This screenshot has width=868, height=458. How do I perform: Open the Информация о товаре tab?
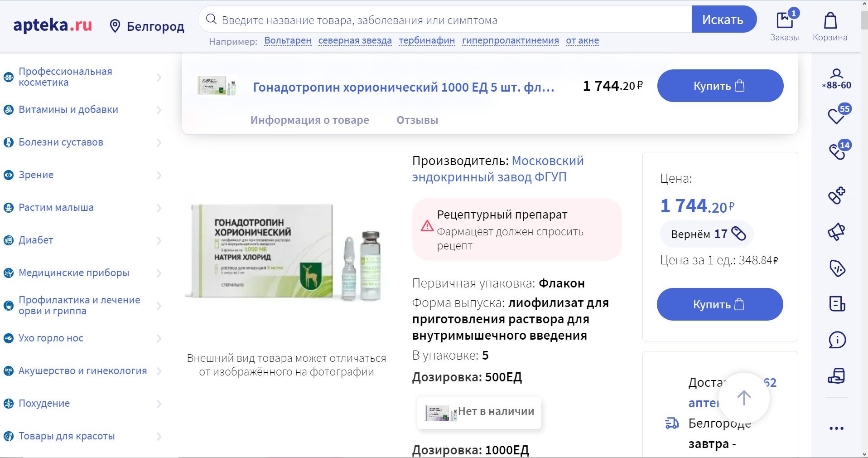click(310, 120)
